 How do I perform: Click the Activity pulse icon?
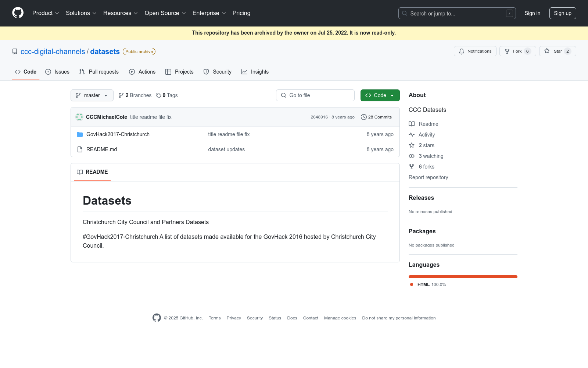[x=412, y=135]
